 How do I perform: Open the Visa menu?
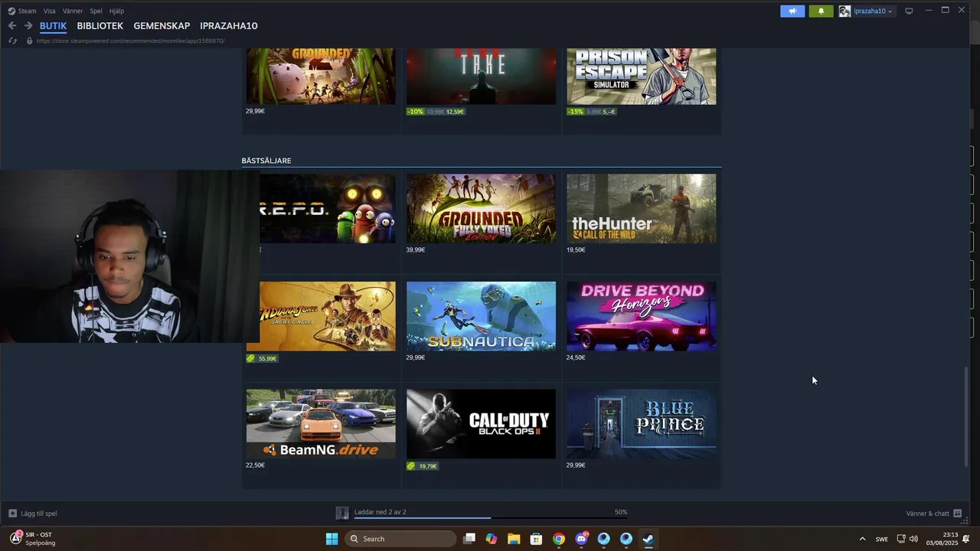pyautogui.click(x=49, y=11)
